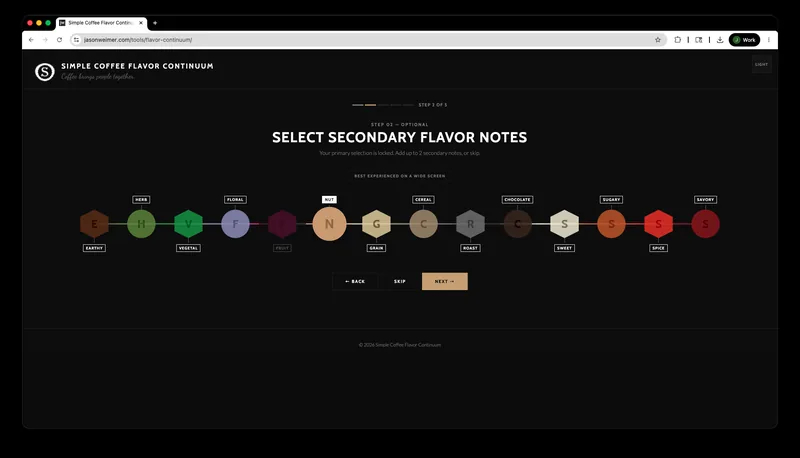
Task: Select the highlighted Nut circle
Action: coord(329,223)
